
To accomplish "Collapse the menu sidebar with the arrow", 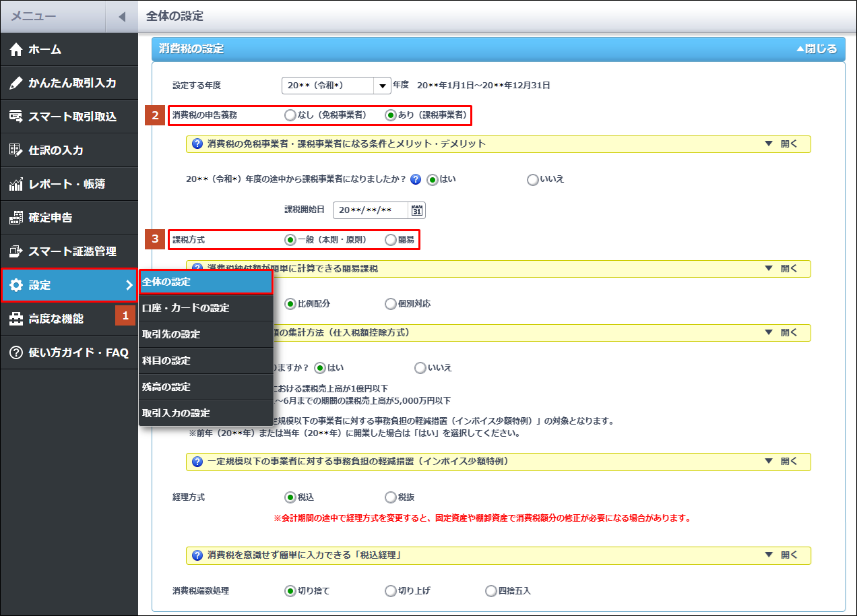I will 122,16.
